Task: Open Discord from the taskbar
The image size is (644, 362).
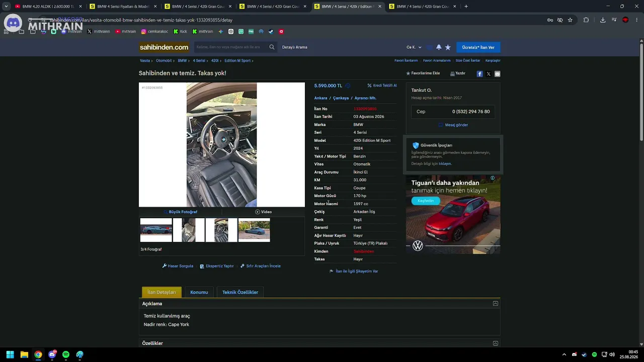Action: (x=52, y=354)
